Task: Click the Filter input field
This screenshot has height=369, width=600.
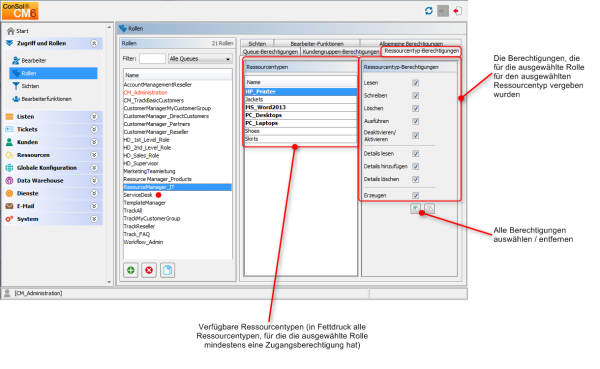Action: pos(152,59)
